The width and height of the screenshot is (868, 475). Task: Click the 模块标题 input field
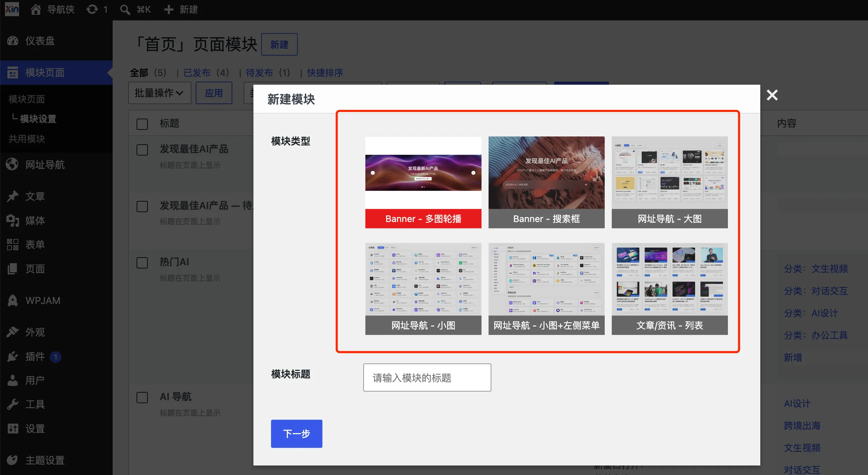[427, 378]
